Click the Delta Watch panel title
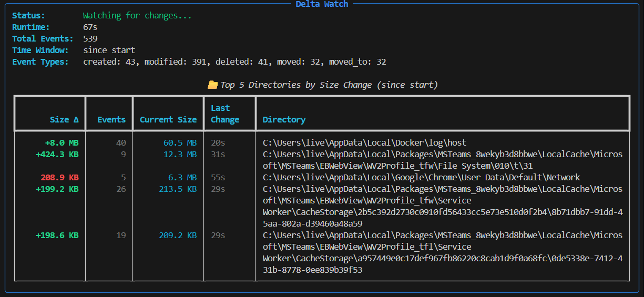The image size is (644, 297). pos(322,4)
